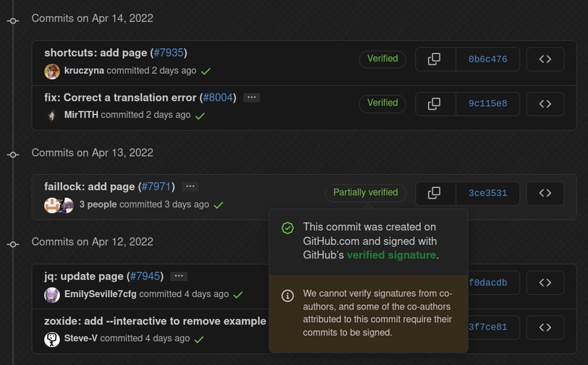Expand faillock commit message ellipsis

[x=190, y=187]
